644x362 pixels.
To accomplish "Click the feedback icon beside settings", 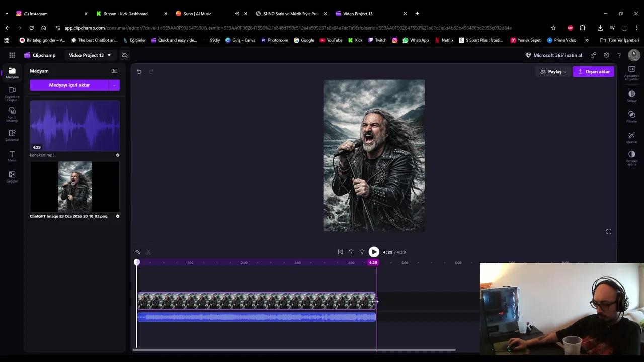I will [x=594, y=55].
